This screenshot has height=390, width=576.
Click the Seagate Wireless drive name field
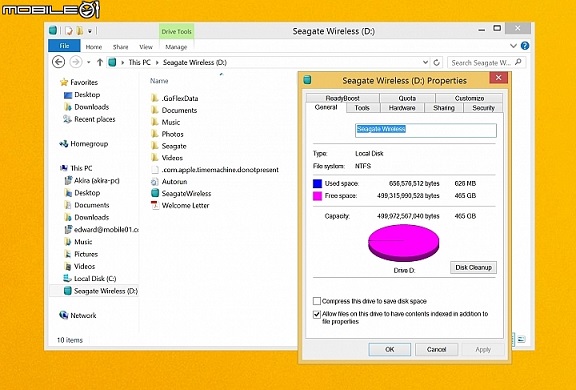426,130
